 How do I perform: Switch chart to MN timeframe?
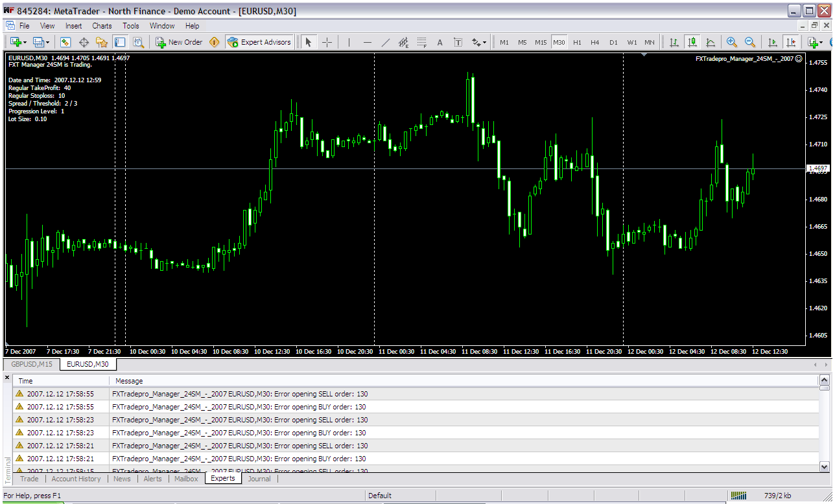[x=649, y=42]
